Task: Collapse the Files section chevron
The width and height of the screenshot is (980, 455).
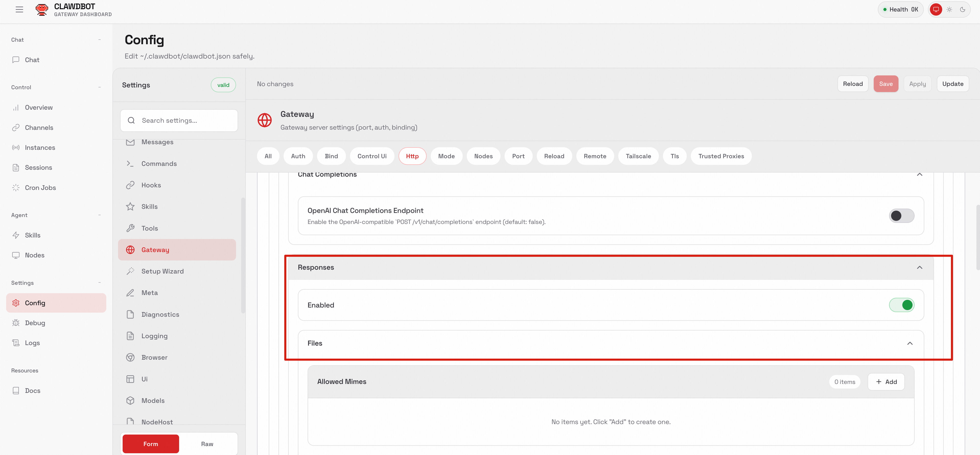Action: click(x=910, y=344)
